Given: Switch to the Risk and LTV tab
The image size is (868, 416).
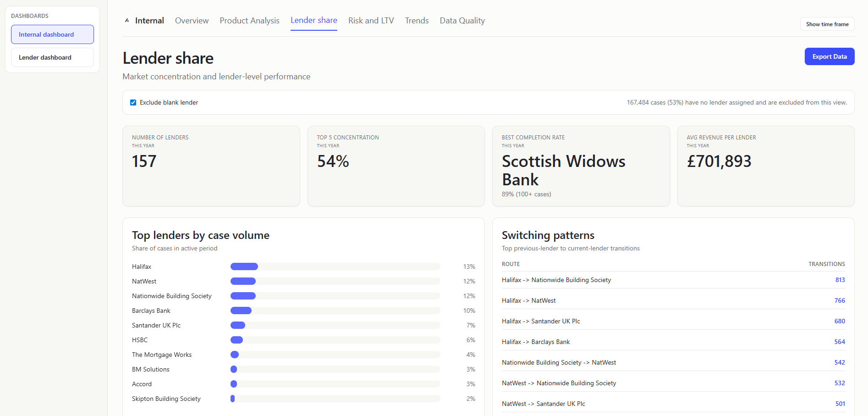Looking at the screenshot, I should (x=371, y=20).
